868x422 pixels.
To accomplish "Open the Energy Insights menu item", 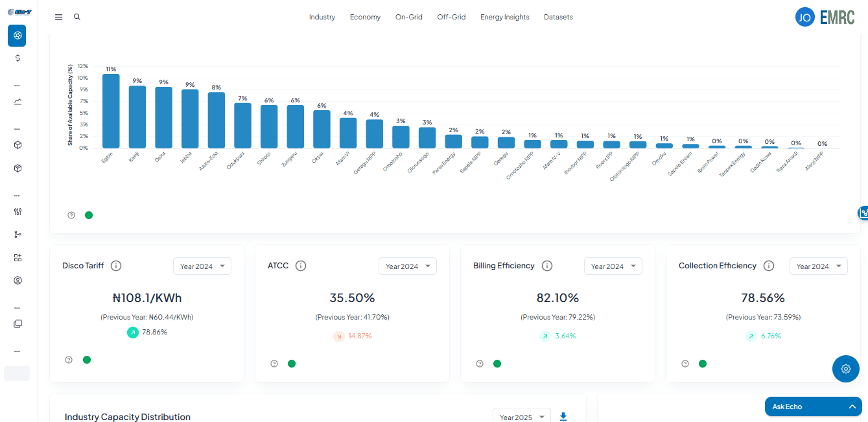I will (504, 17).
